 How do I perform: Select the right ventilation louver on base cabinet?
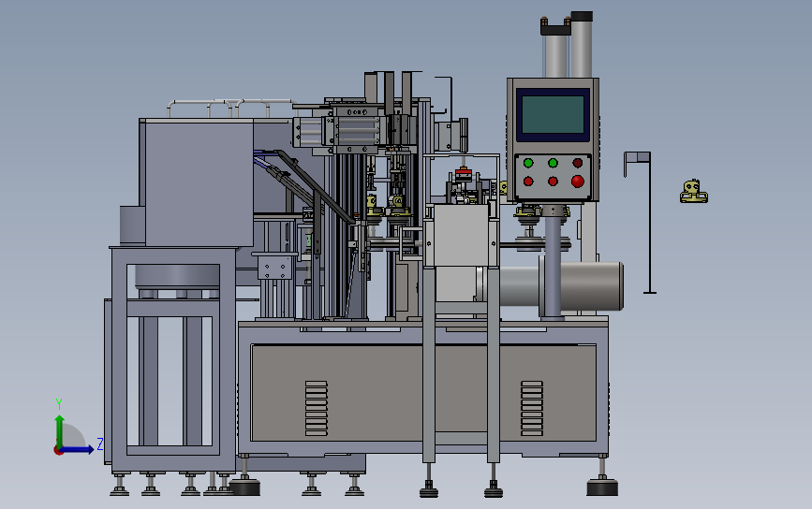531,408
